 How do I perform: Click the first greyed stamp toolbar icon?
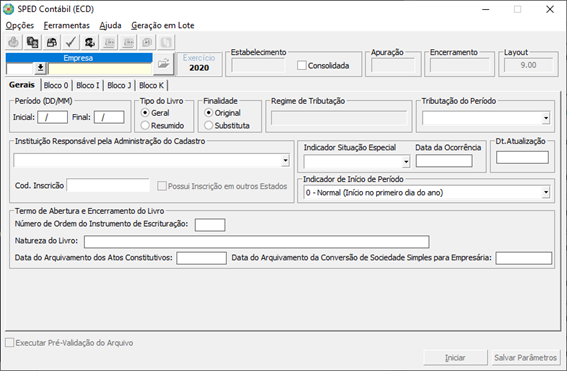tap(14, 42)
